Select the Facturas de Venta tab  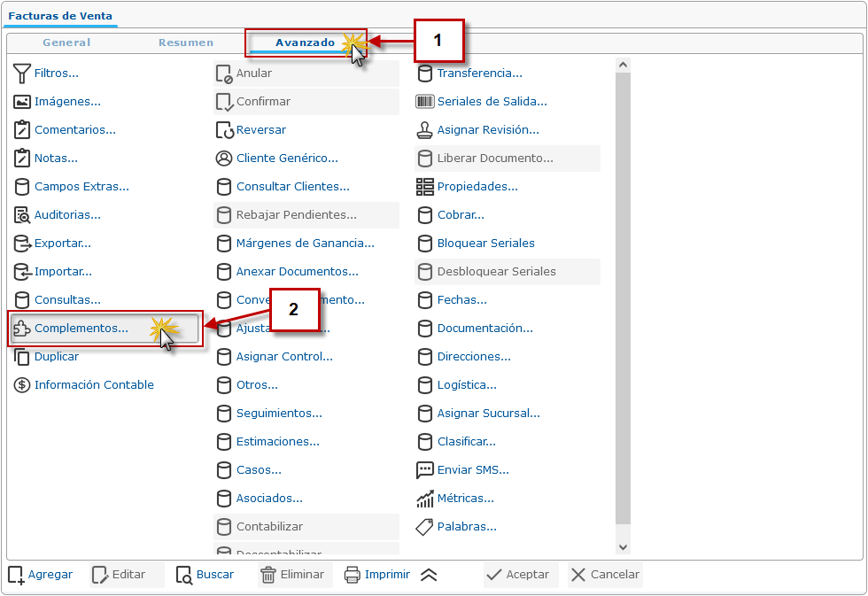[x=60, y=16]
